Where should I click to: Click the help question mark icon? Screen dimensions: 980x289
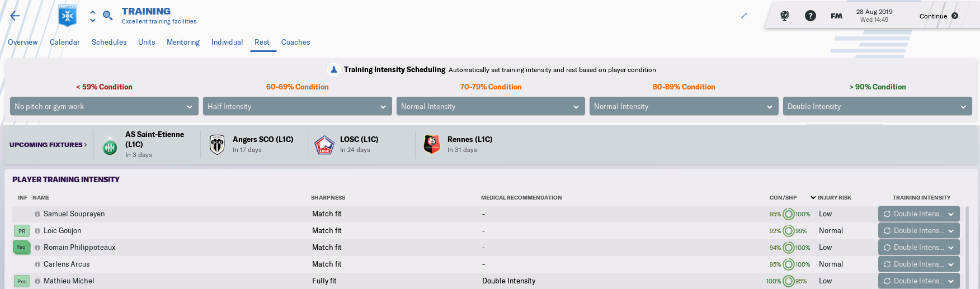(811, 16)
